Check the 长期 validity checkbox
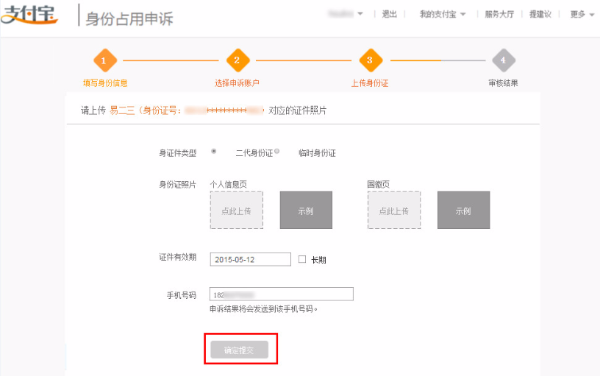The image size is (600, 376). tap(302, 259)
